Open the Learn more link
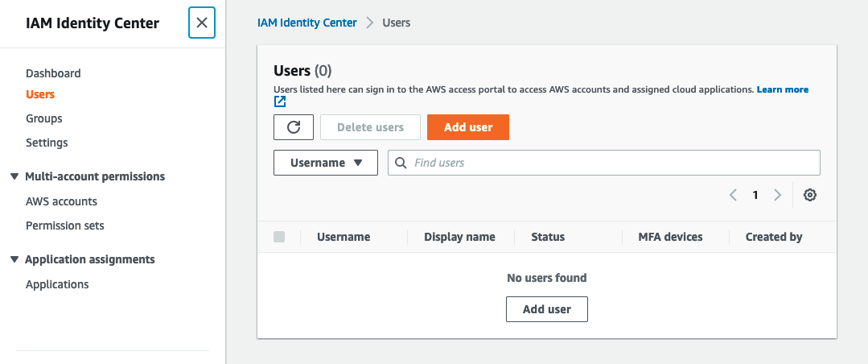The height and width of the screenshot is (364, 868). (x=782, y=89)
